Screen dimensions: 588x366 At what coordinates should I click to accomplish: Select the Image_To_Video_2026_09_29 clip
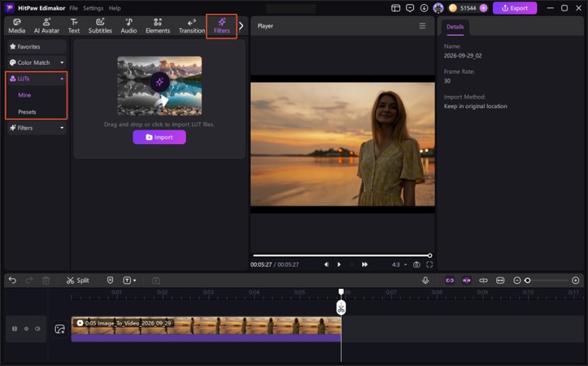tap(207, 329)
